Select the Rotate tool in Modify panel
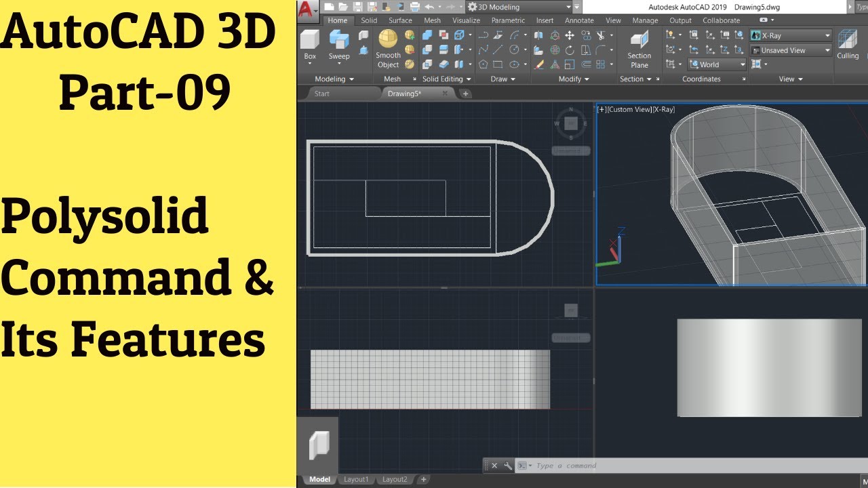This screenshot has width=868, height=488. click(x=570, y=49)
